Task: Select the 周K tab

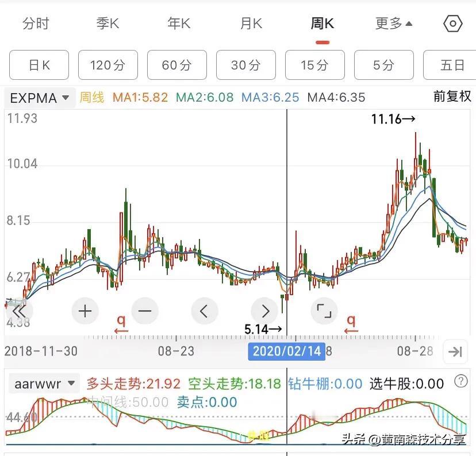Action: tap(323, 24)
